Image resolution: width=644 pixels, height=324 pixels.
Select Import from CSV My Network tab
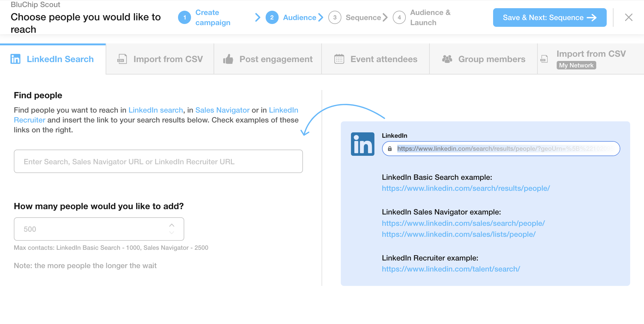click(x=591, y=59)
